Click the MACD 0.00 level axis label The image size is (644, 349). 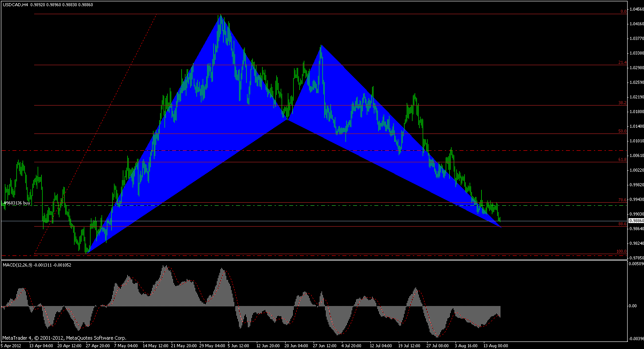coord(633,306)
